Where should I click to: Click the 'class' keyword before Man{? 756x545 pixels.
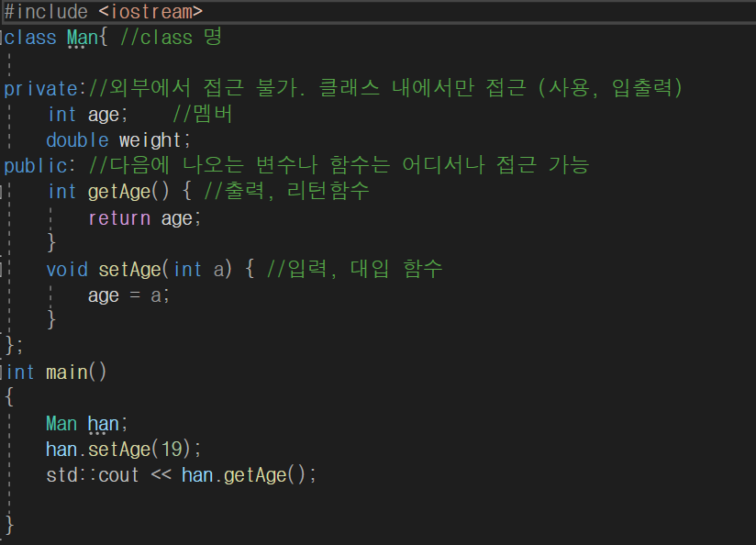point(30,38)
